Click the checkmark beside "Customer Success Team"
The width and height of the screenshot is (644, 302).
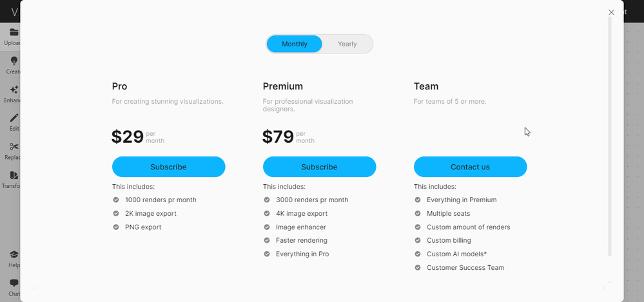tap(418, 267)
